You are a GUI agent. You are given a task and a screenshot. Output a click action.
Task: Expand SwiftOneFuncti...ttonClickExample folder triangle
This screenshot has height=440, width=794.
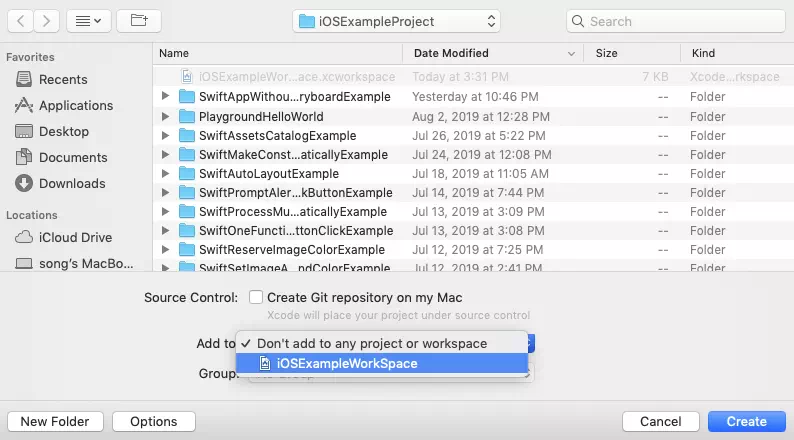(165, 230)
